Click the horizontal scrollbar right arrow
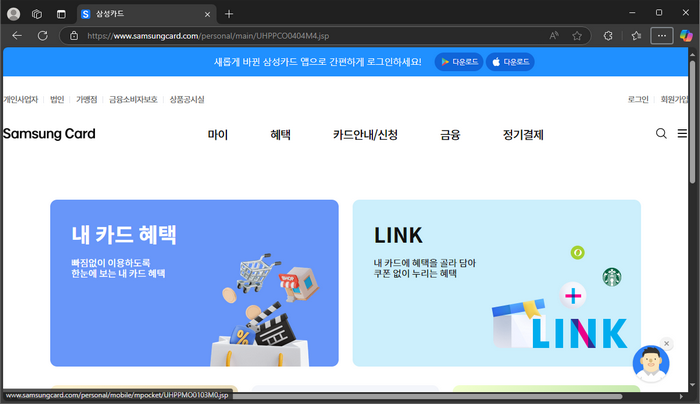The width and height of the screenshot is (700, 404). click(681, 396)
